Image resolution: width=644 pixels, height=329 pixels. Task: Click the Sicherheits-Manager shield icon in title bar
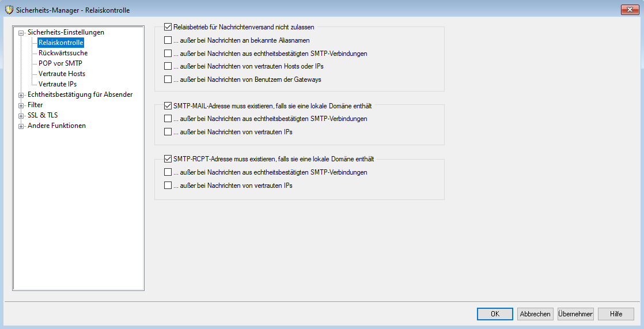click(x=9, y=10)
